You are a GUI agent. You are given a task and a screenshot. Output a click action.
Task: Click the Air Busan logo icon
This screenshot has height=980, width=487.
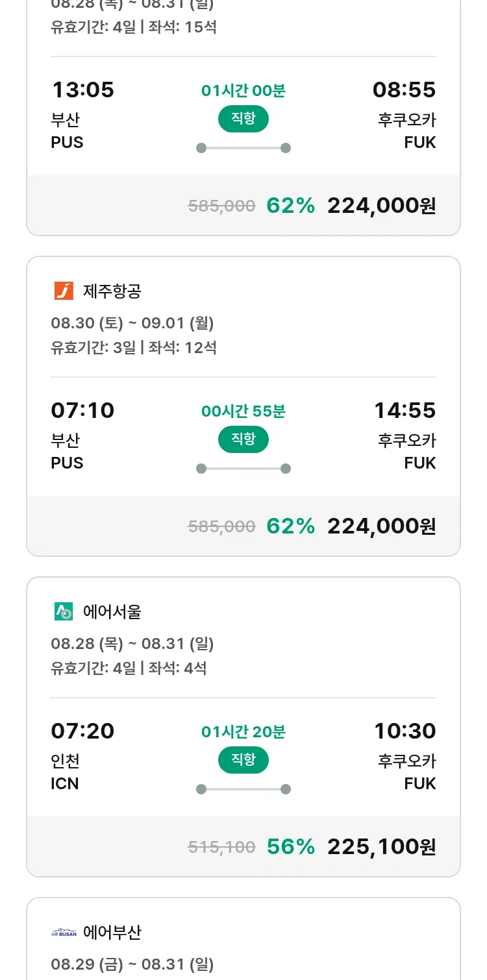pyautogui.click(x=64, y=933)
